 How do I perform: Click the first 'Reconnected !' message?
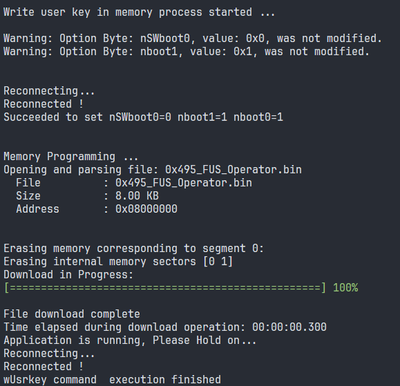(x=43, y=104)
